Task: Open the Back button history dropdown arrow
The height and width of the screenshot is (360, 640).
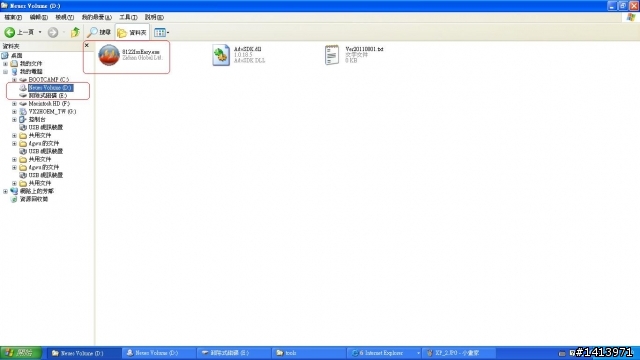Action: [x=40, y=32]
